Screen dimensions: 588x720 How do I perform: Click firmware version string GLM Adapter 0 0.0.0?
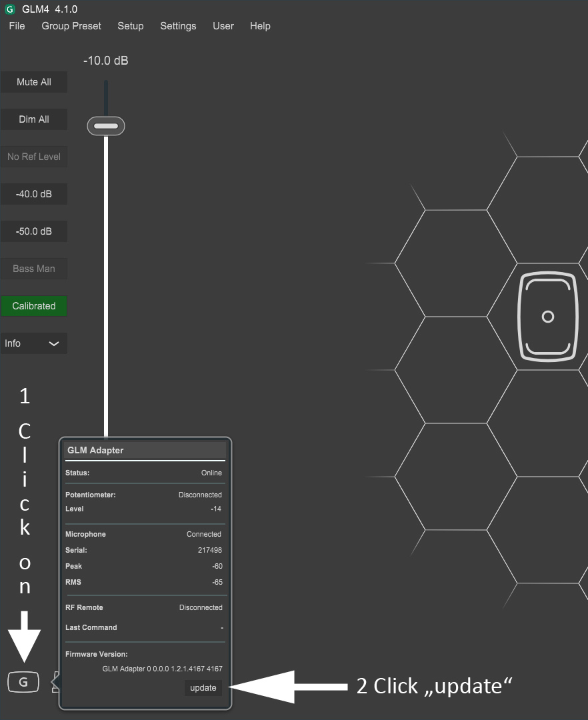click(x=162, y=669)
